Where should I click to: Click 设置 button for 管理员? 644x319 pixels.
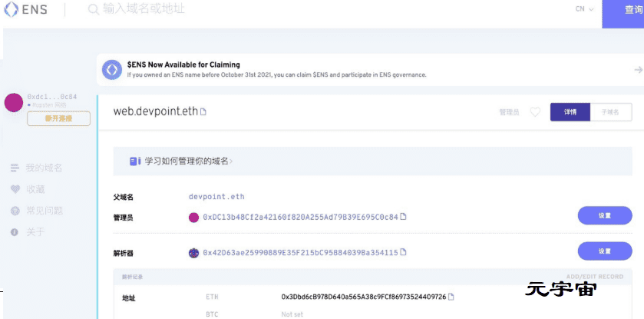pos(604,216)
